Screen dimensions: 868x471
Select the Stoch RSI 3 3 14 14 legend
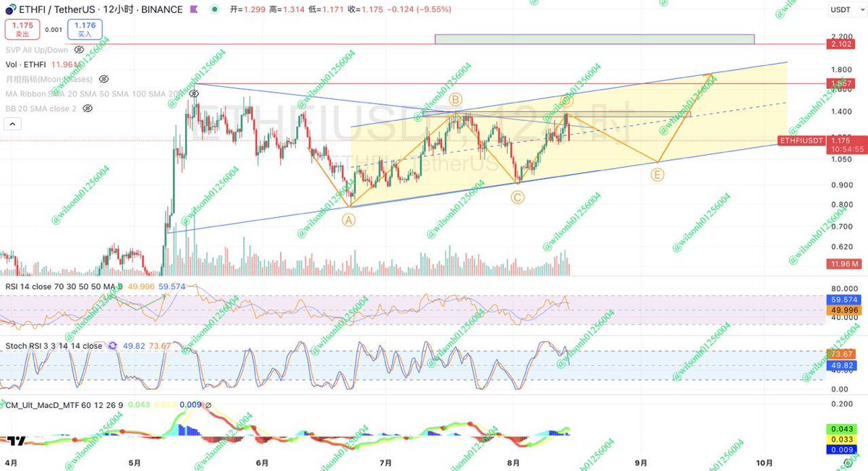(54, 346)
